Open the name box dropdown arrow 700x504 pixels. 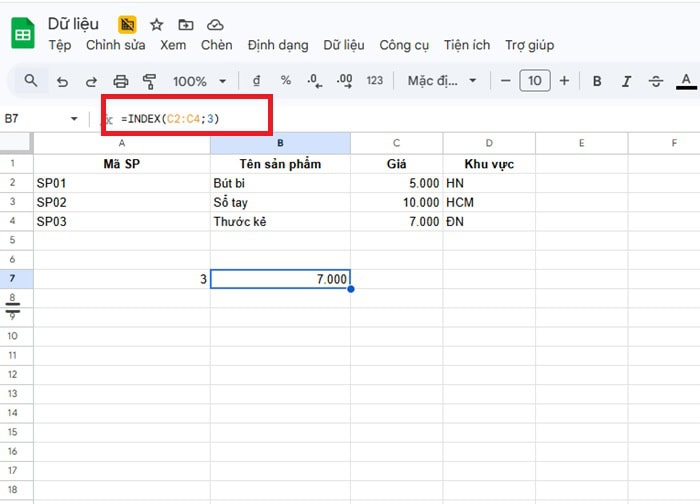[x=74, y=119]
